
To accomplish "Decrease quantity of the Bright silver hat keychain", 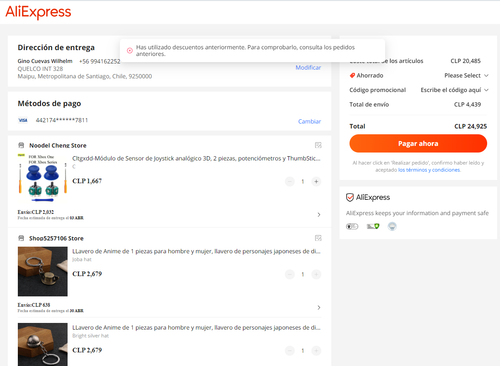I will point(290,351).
